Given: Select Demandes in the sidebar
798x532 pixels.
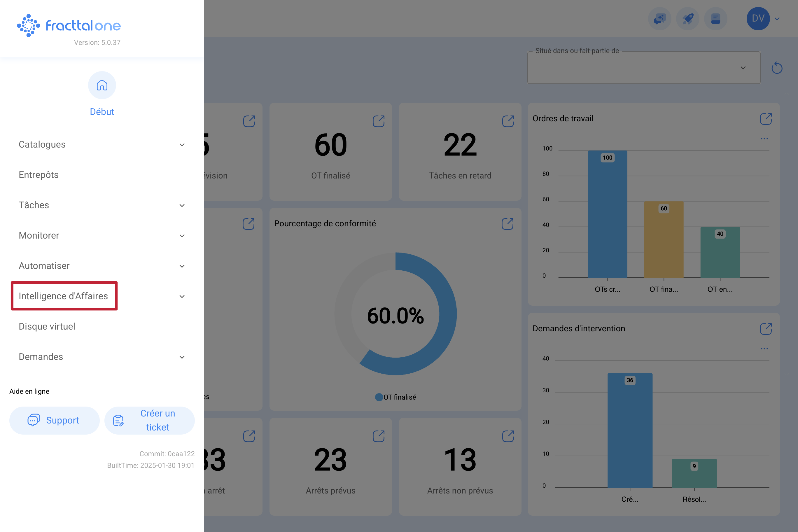Looking at the screenshot, I should 41,357.
